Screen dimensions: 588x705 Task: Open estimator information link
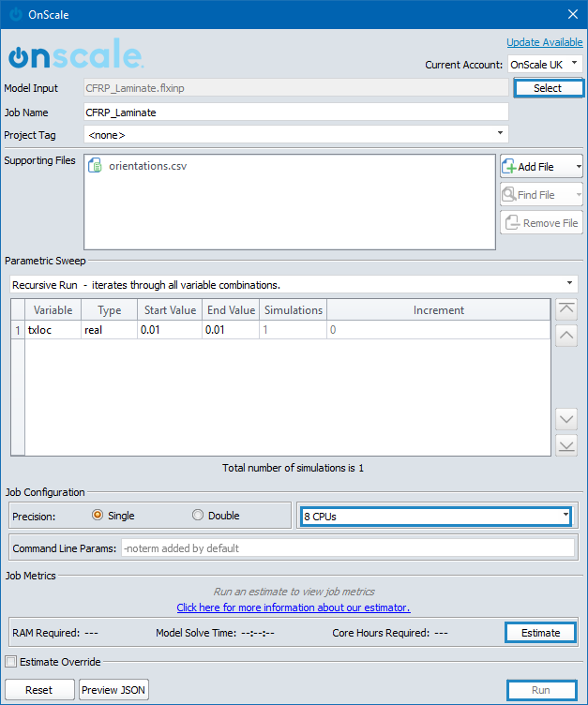(x=294, y=607)
